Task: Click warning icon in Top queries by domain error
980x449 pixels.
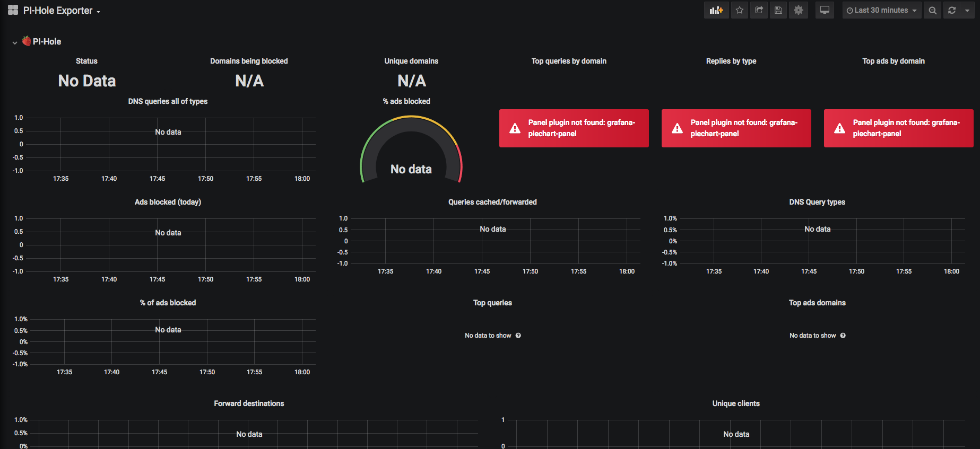Action: (x=515, y=128)
